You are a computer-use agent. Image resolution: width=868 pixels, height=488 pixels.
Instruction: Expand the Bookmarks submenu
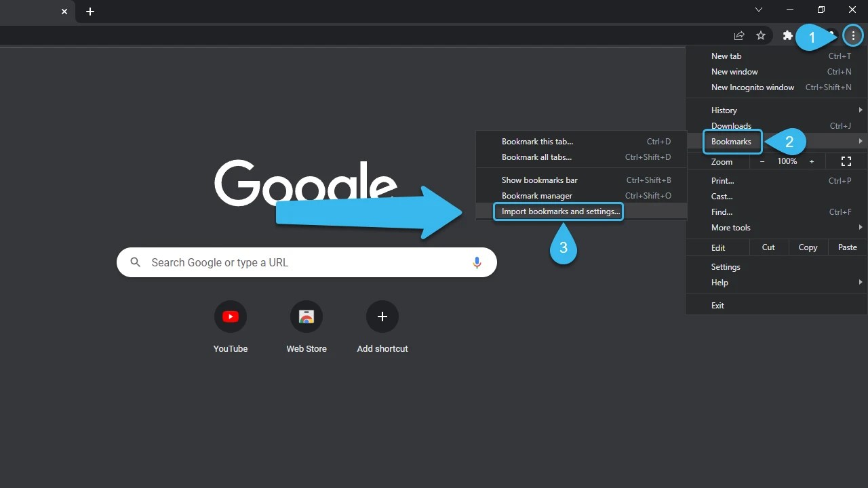732,142
